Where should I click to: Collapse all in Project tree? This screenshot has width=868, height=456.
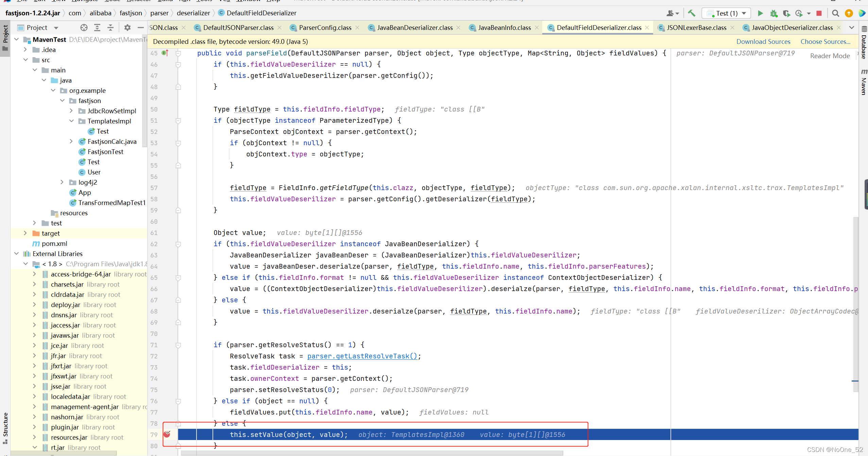110,28
